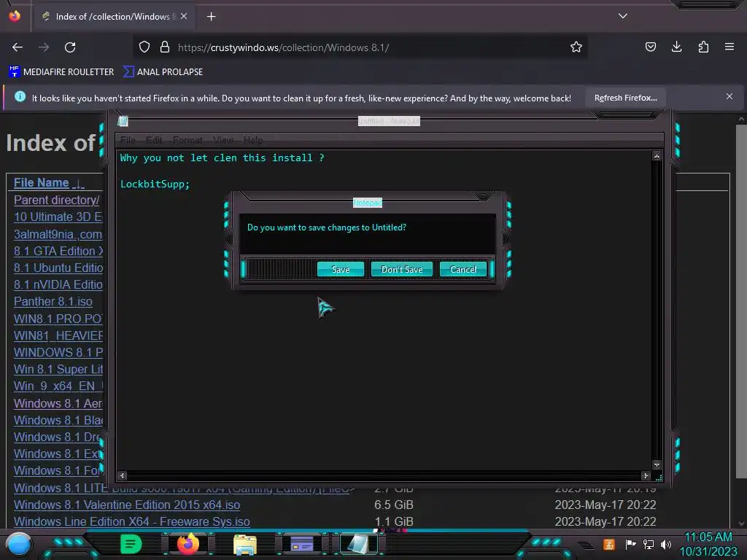Open Windows Line Edition X64 - Freeware Sys.iso

(131, 522)
